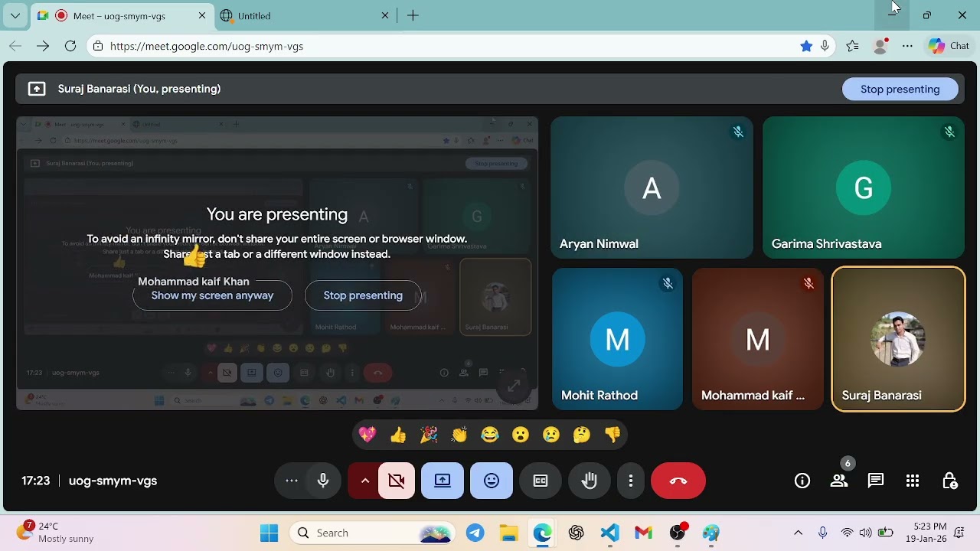Viewport: 980px width, 551px height.
Task: Open more options three-dot menu
Action: coord(631,481)
